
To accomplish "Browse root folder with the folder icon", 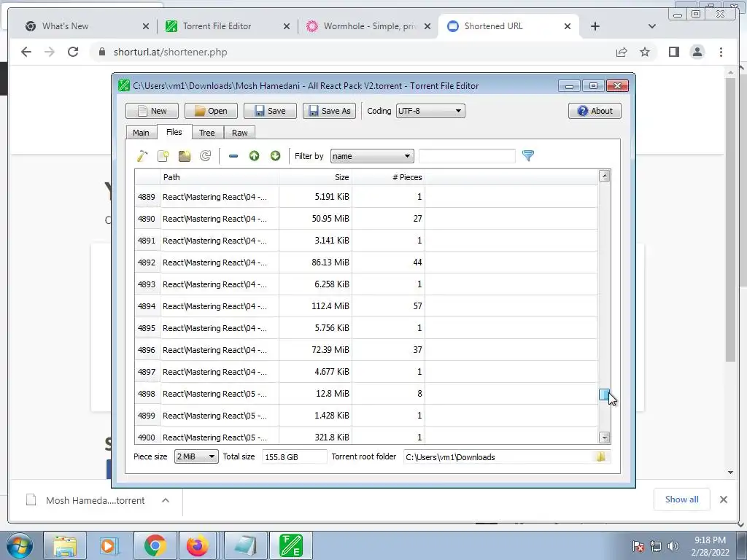I will pyautogui.click(x=601, y=456).
